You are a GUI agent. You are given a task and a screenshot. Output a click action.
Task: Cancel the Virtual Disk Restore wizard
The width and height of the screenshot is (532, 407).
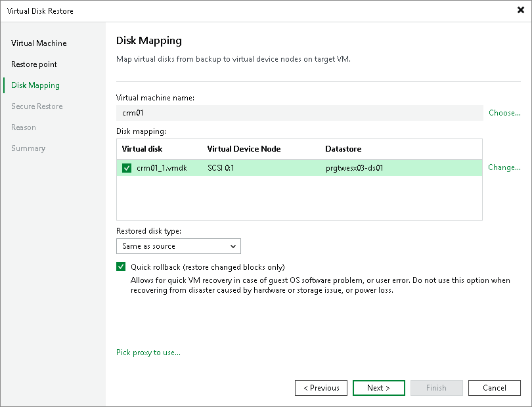(x=494, y=387)
